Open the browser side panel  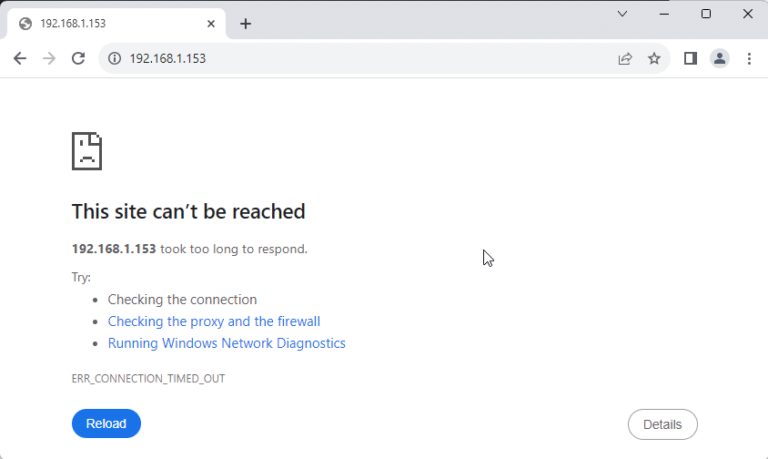pyautogui.click(x=690, y=59)
